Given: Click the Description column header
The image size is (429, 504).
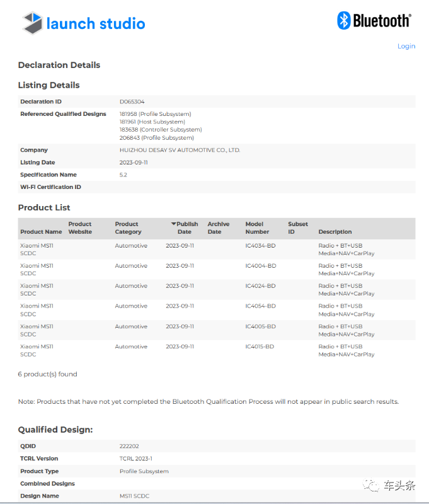Looking at the screenshot, I should pyautogui.click(x=335, y=232).
